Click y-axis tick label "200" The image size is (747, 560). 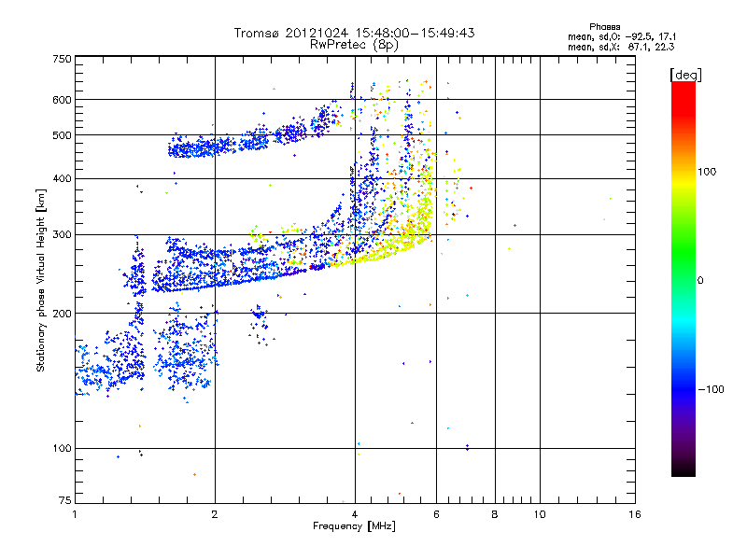pyautogui.click(x=63, y=314)
